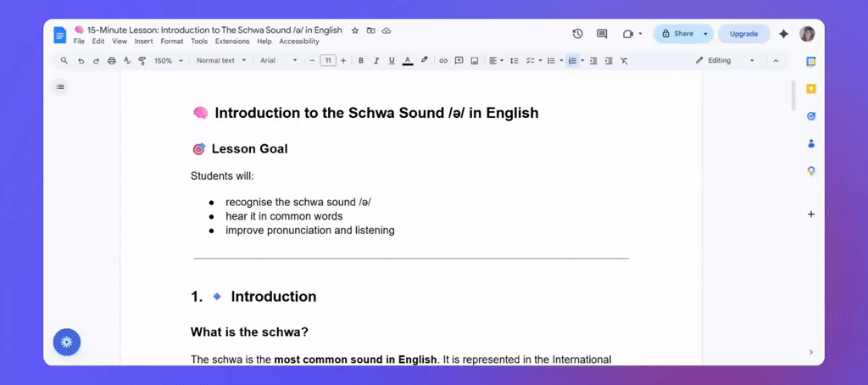Redo the last action
Image resolution: width=868 pixels, height=385 pixels.
click(96, 60)
